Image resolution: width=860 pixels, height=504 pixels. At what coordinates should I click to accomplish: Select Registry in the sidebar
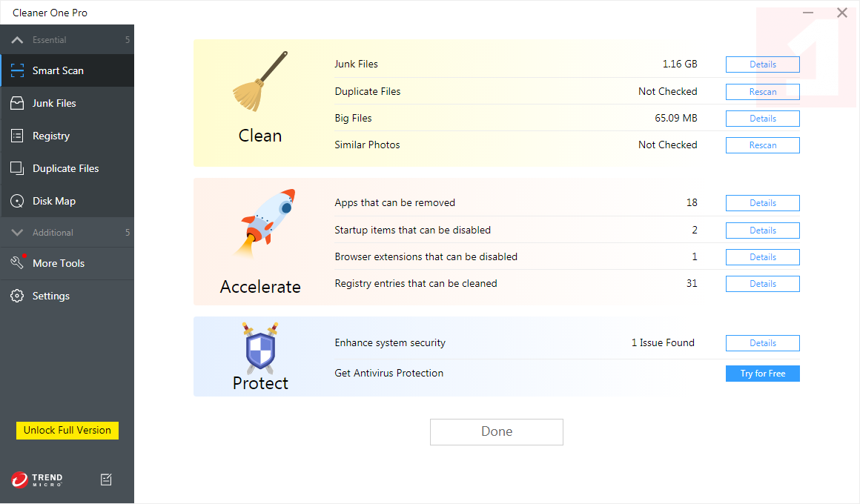pos(67,136)
